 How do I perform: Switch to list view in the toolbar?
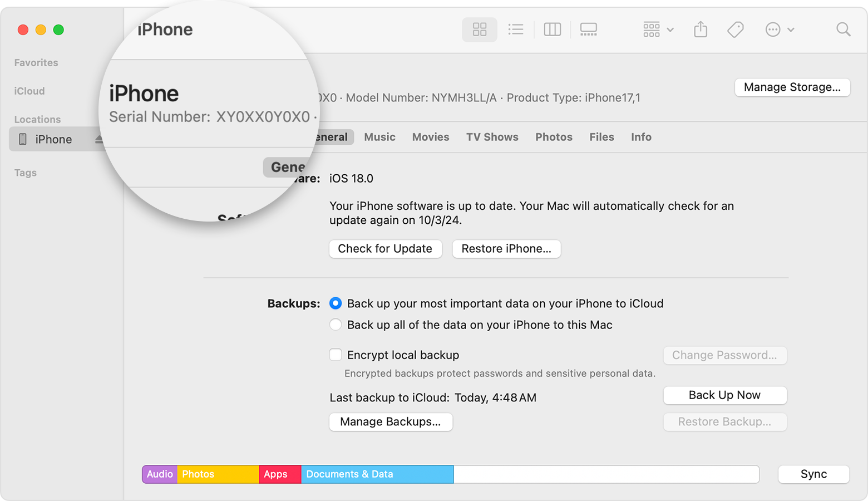click(x=515, y=30)
